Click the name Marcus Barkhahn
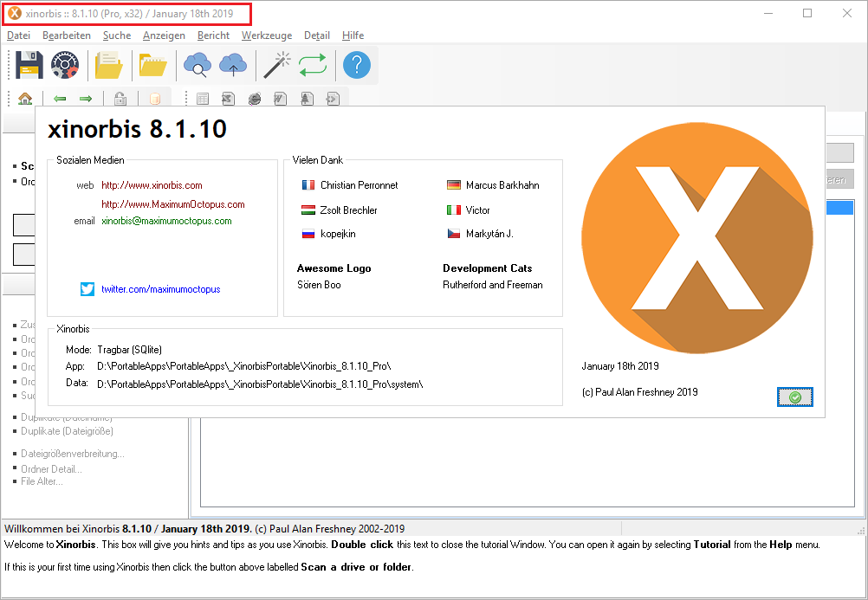The width and height of the screenshot is (868, 600). (x=502, y=185)
